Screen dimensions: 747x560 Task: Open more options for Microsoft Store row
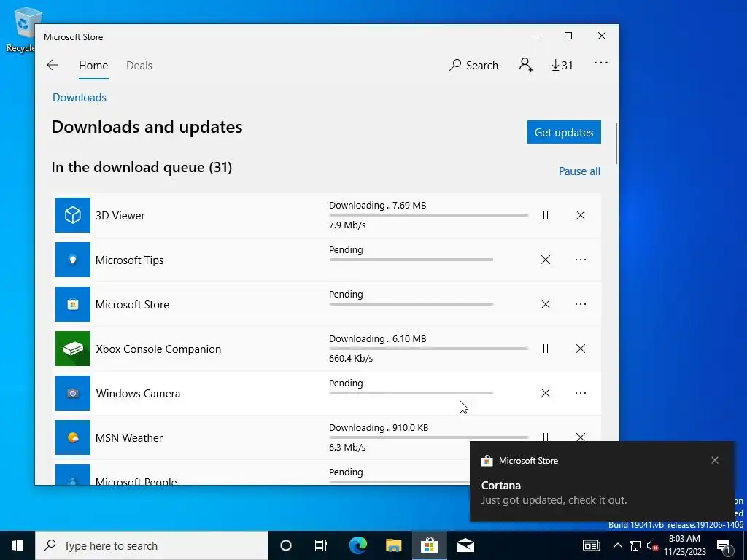[x=580, y=304]
